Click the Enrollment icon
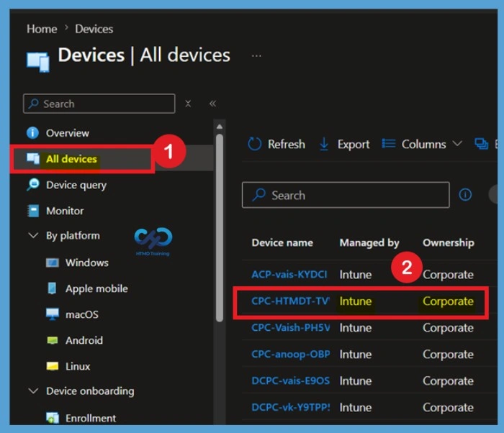Screen dimensions: 504x433 coord(52,418)
